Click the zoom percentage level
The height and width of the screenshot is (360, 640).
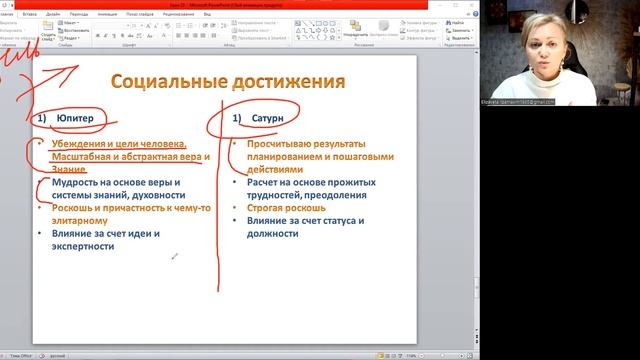tap(411, 356)
